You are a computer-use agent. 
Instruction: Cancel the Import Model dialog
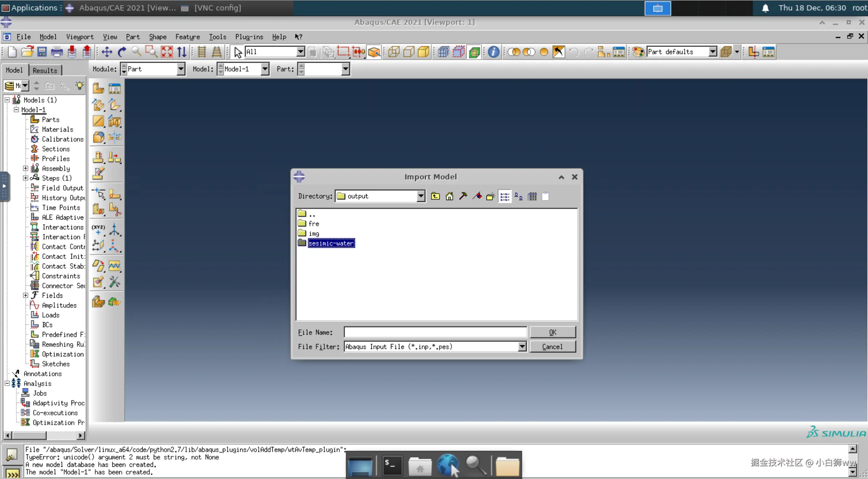pyautogui.click(x=552, y=347)
